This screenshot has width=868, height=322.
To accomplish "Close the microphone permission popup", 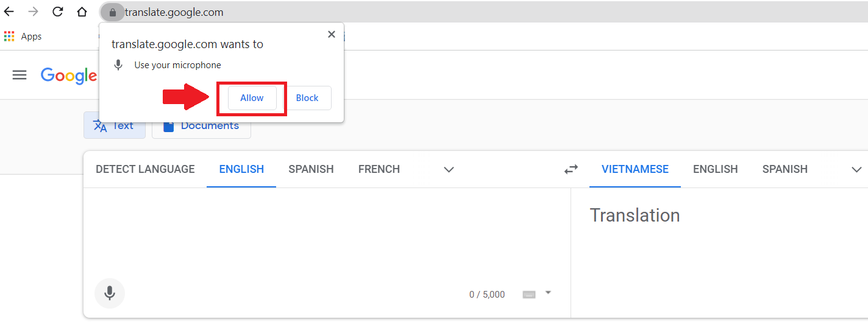I will click(332, 35).
